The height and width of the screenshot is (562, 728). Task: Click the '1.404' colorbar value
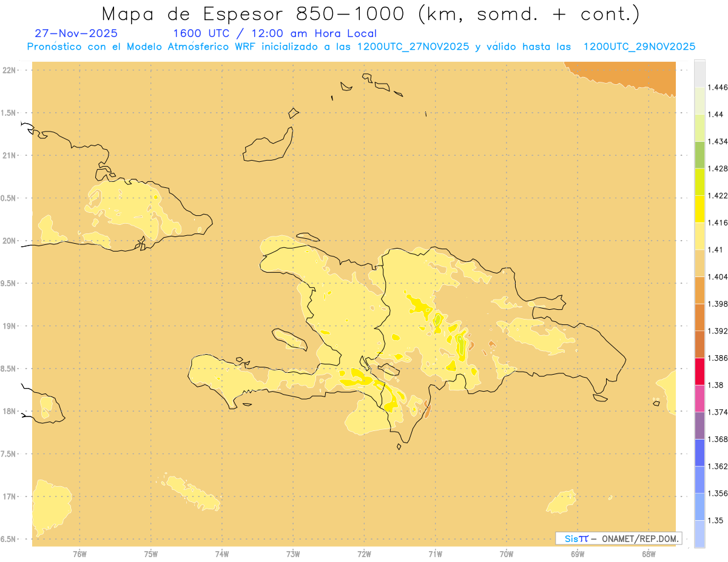(x=718, y=277)
